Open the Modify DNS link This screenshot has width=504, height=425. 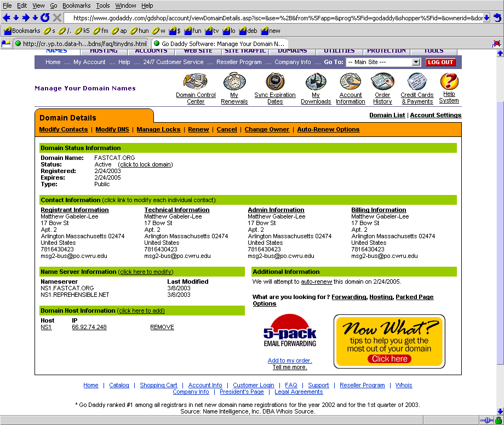pyautogui.click(x=112, y=129)
